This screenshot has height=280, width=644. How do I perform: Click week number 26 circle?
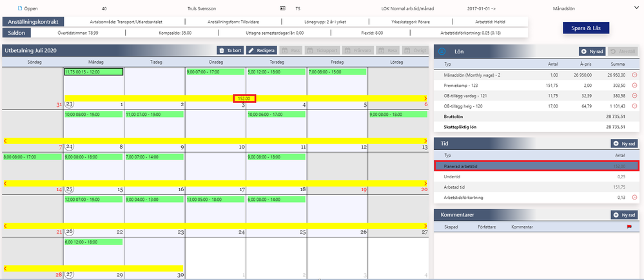pos(69,232)
